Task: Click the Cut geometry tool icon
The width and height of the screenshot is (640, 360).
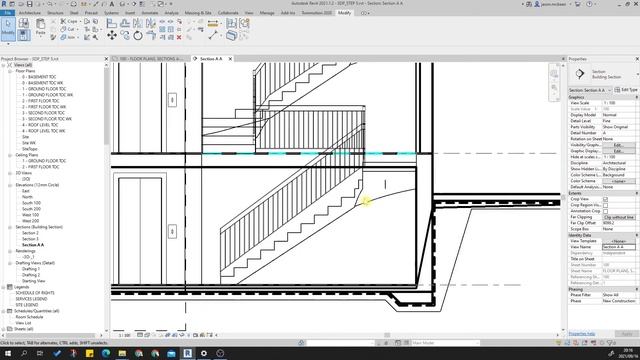Action: pyautogui.click(x=63, y=29)
